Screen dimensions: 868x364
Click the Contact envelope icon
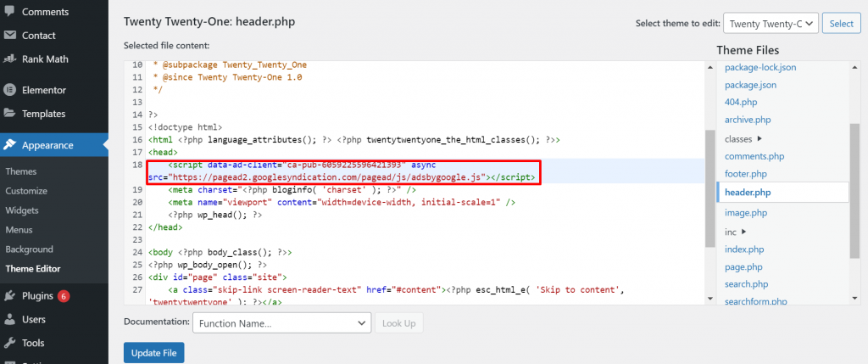(10, 36)
